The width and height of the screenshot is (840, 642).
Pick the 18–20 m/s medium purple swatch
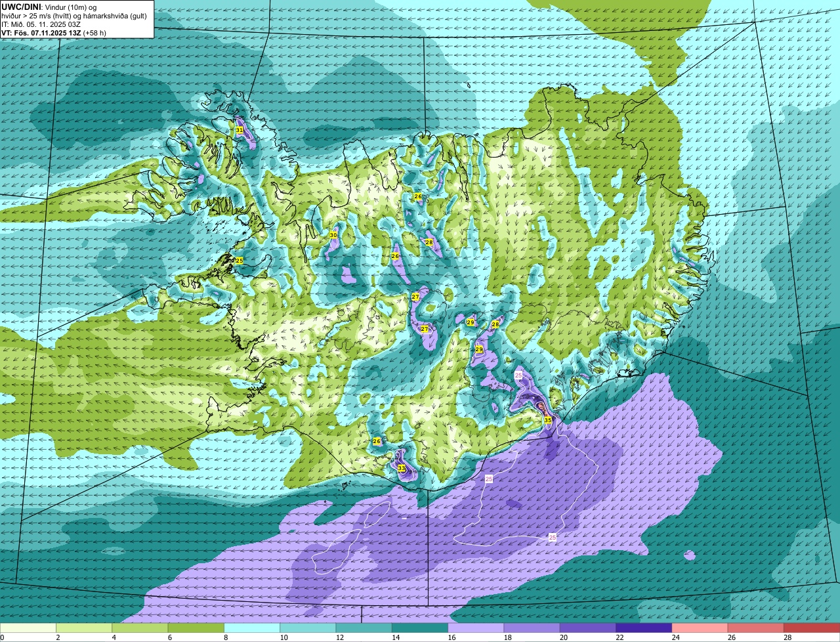[532, 628]
